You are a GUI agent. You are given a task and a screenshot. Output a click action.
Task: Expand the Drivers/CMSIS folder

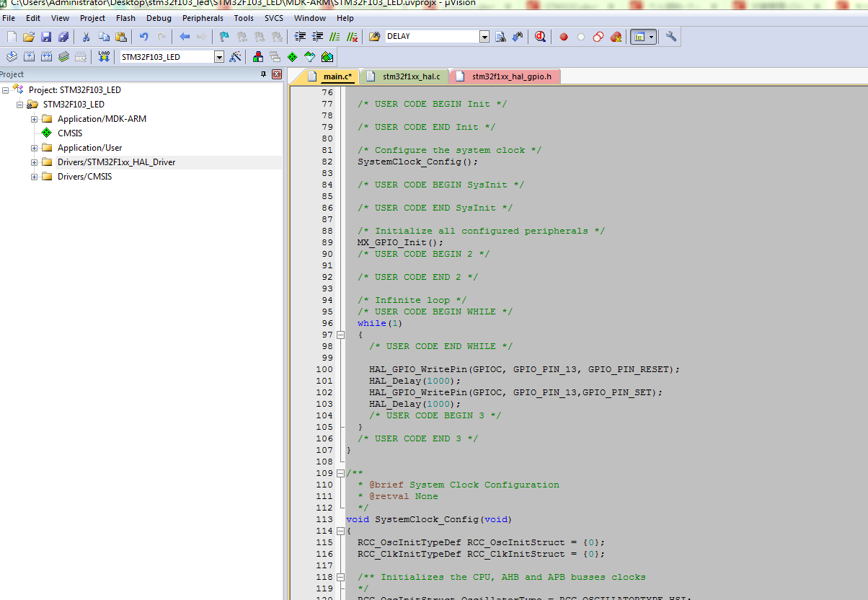click(x=34, y=177)
